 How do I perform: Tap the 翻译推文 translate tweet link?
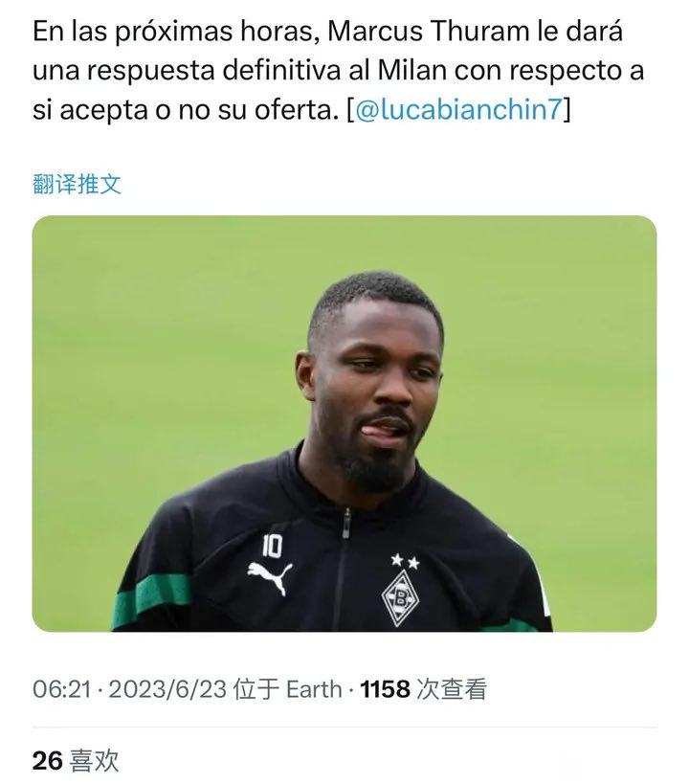point(77,184)
